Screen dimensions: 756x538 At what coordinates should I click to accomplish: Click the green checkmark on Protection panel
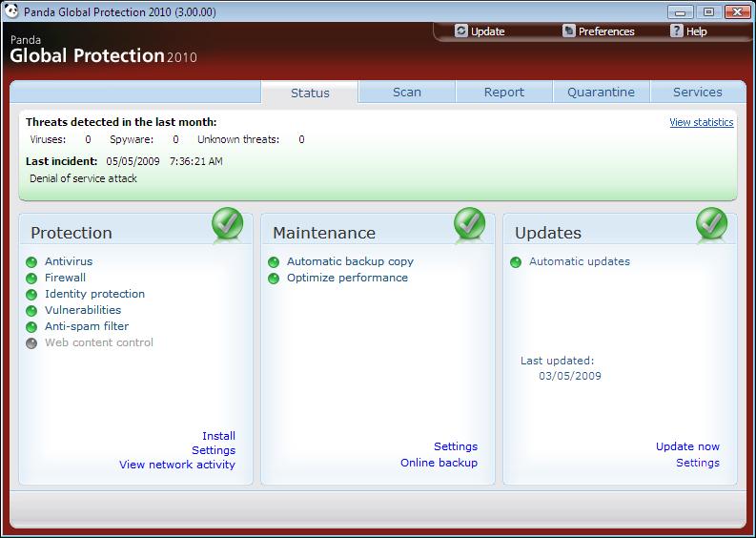[228, 225]
